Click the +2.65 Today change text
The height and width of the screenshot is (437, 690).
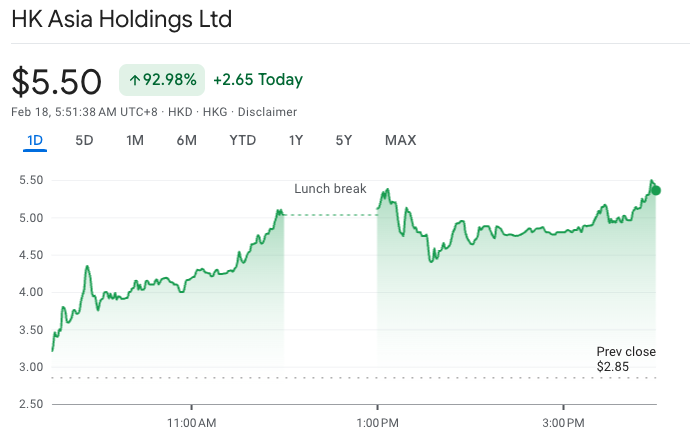point(258,80)
